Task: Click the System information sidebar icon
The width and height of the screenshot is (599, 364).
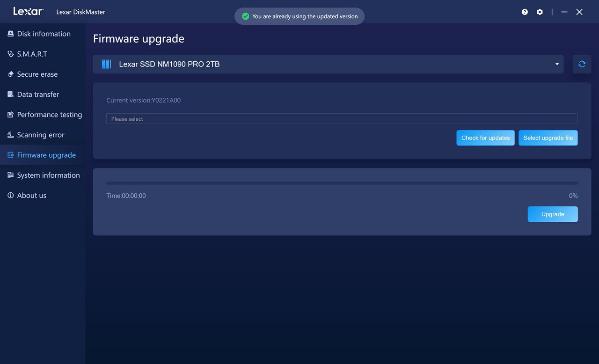Action: (x=10, y=175)
